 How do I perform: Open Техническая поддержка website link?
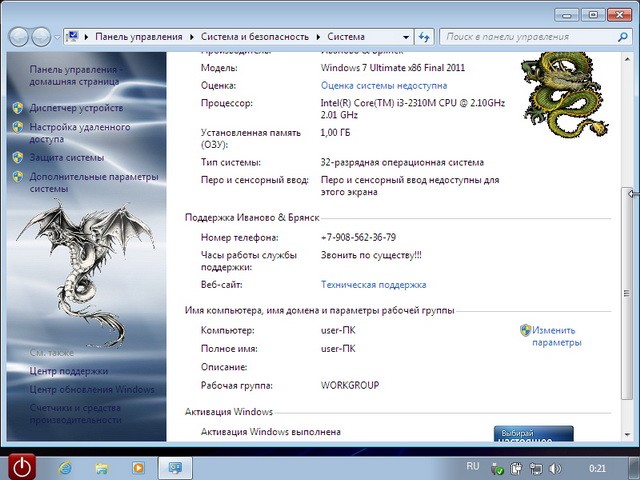point(373,285)
